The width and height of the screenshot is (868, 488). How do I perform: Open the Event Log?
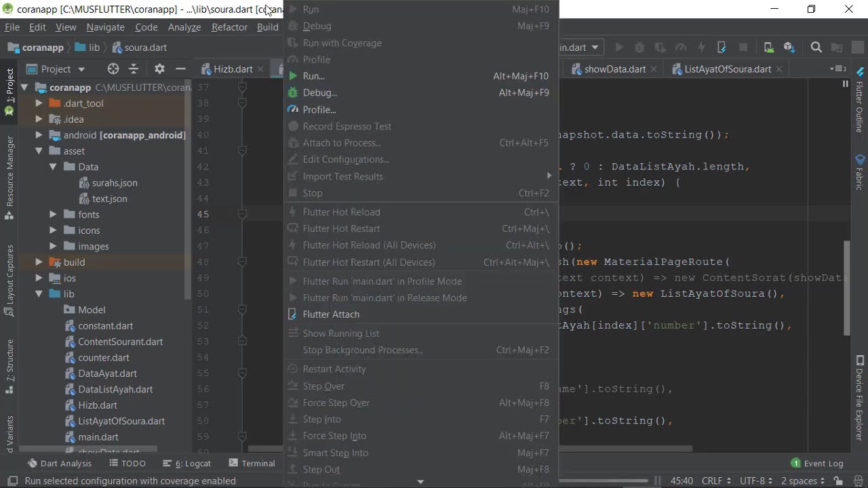tap(817, 464)
